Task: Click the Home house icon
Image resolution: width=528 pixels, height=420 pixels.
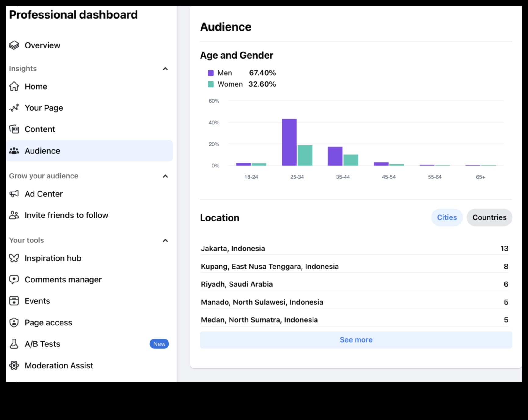Action: pos(14,86)
